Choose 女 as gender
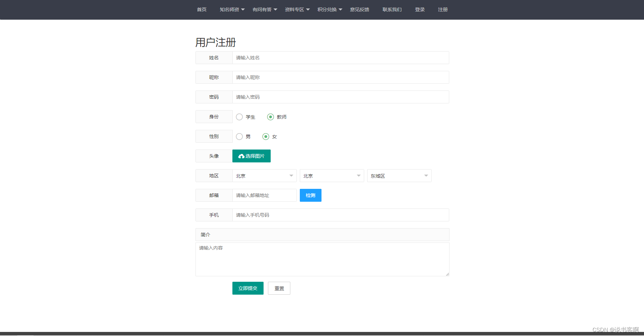The image size is (644, 336). coord(266,137)
